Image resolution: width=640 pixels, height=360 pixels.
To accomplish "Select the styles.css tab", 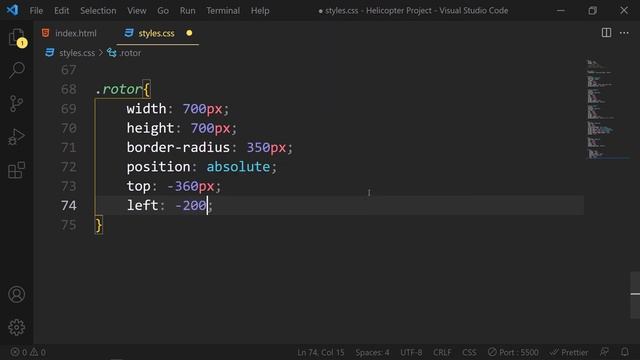I will click(x=157, y=33).
